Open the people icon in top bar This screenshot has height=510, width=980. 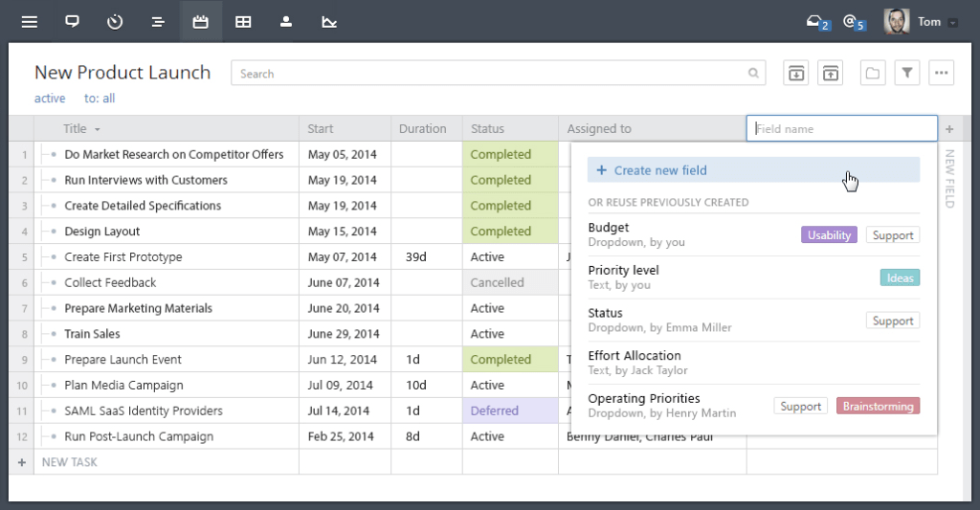[285, 21]
